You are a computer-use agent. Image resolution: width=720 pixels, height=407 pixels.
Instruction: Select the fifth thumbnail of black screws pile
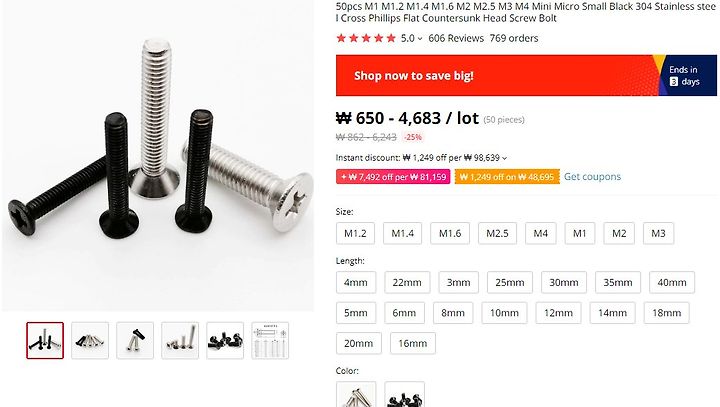[x=225, y=340]
